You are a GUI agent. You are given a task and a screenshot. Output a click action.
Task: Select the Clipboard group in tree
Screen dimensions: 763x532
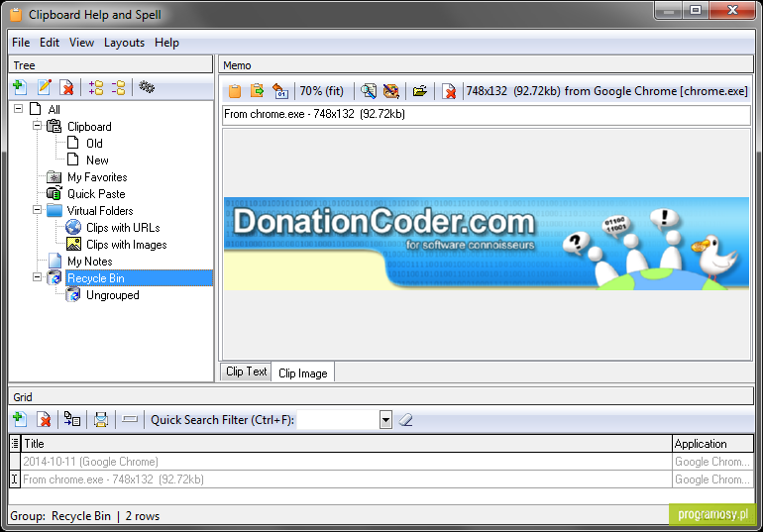[89, 127]
